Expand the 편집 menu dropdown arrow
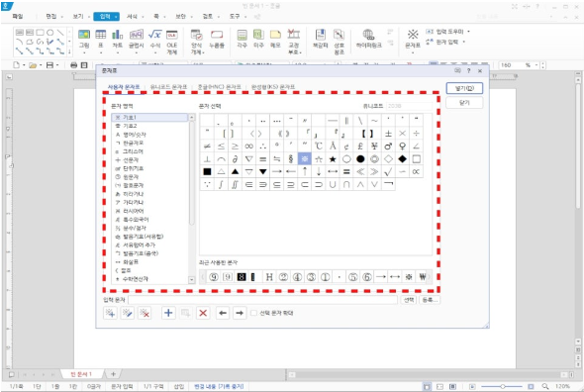The width and height of the screenshot is (584, 392). 61,17
